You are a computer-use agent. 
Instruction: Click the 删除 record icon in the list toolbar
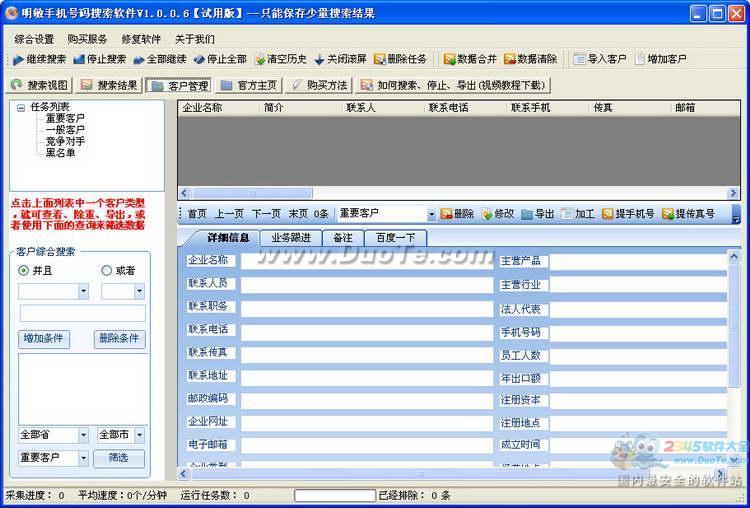tap(446, 214)
